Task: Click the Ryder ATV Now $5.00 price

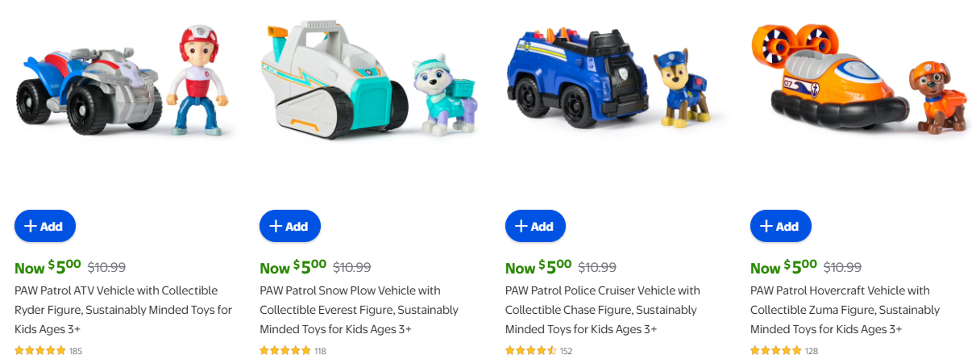Action: [48, 267]
